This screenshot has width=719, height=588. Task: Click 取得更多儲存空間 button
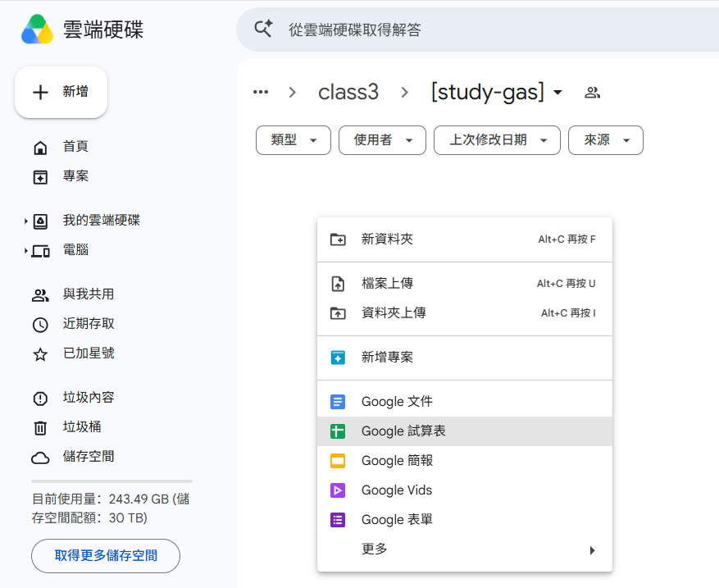tap(106, 555)
